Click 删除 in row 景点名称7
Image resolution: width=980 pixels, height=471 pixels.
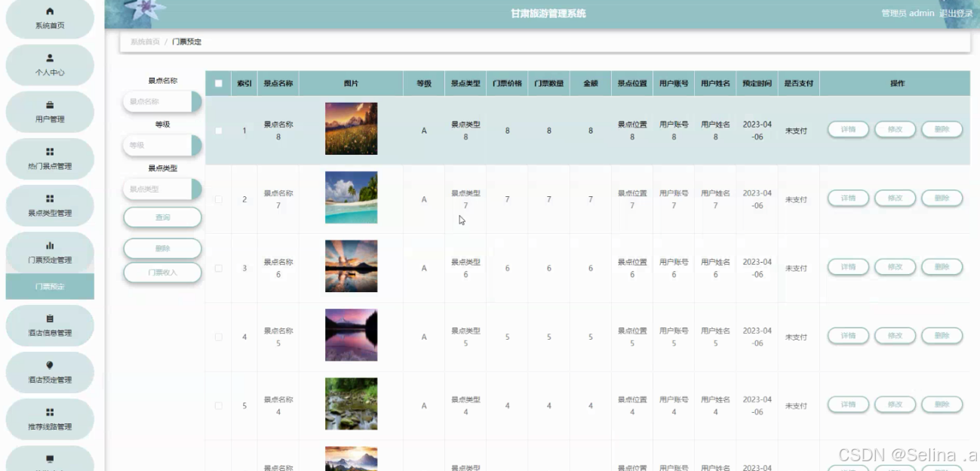click(x=942, y=199)
